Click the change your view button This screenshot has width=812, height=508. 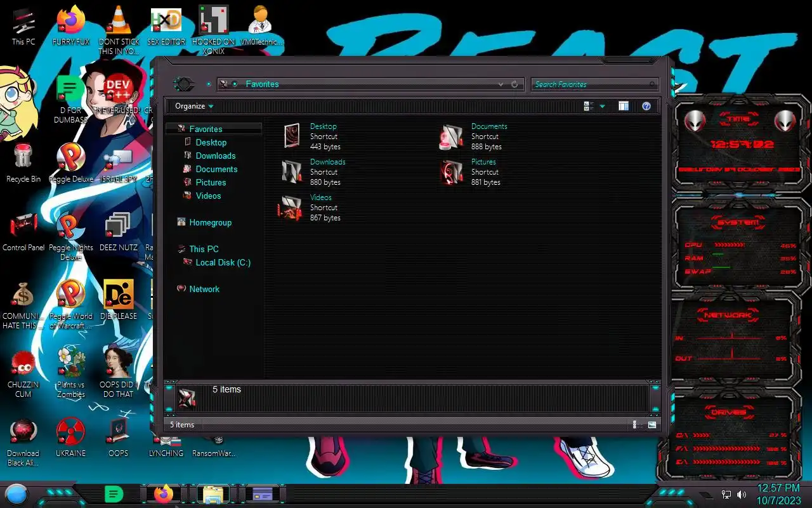(x=589, y=106)
